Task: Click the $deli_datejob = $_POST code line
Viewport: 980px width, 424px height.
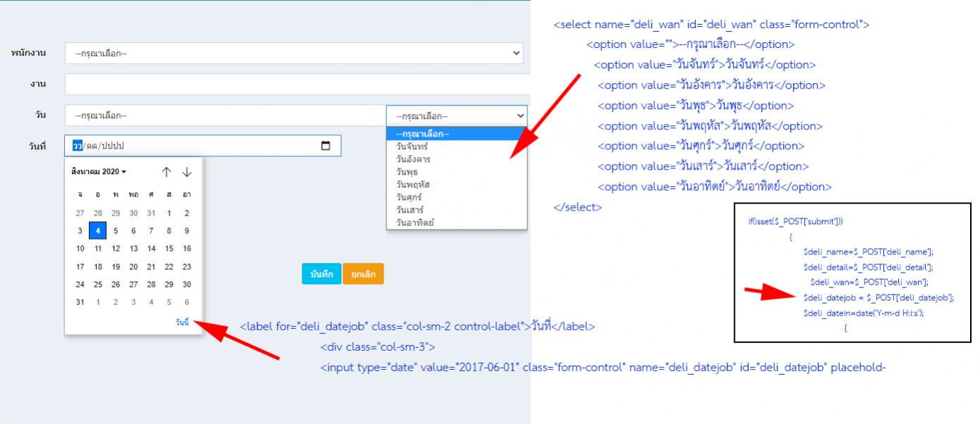Action: pos(878,298)
